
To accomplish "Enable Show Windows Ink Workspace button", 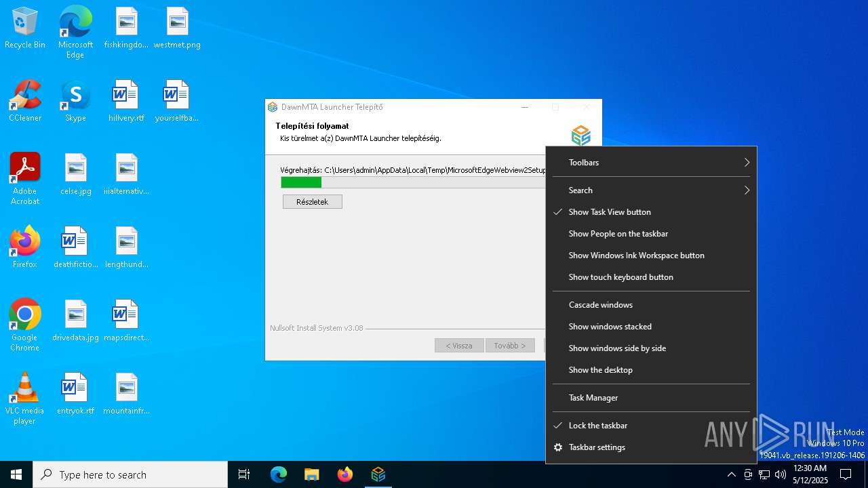I will pyautogui.click(x=651, y=256).
